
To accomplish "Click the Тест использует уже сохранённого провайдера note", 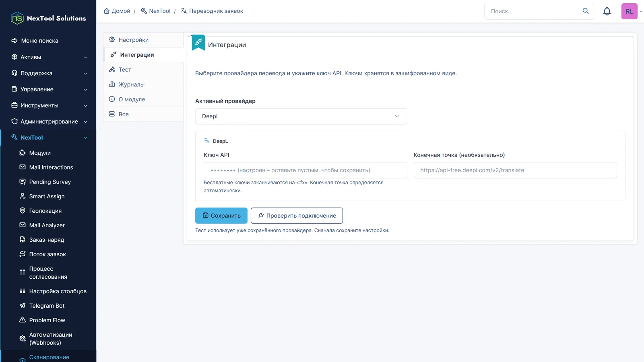I will click(292, 230).
